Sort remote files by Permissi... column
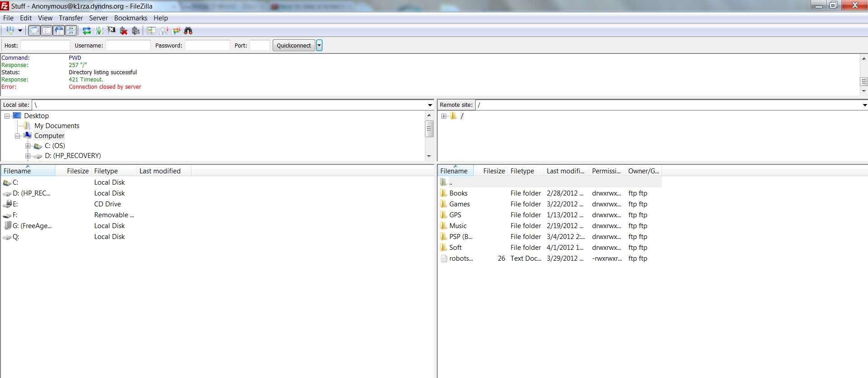The image size is (868, 378). (x=607, y=171)
